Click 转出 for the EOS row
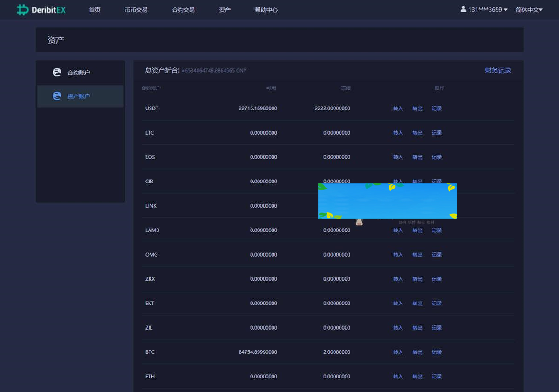 [417, 157]
